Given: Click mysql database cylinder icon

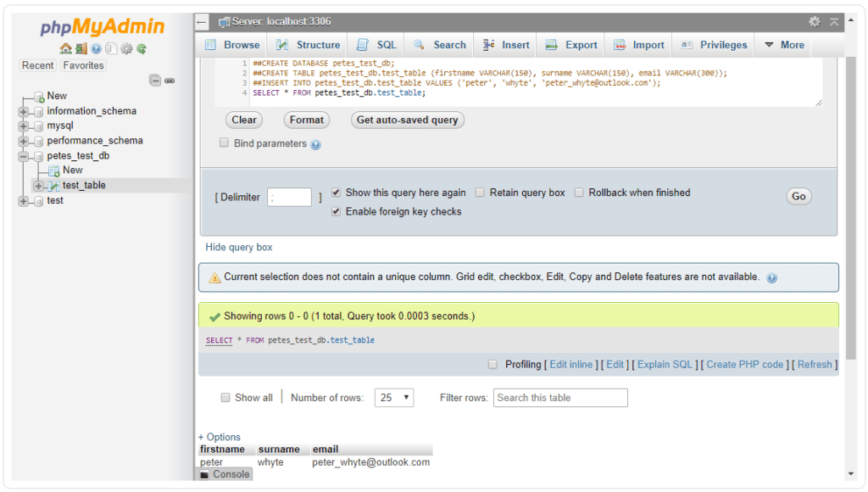Looking at the screenshot, I should (39, 126).
